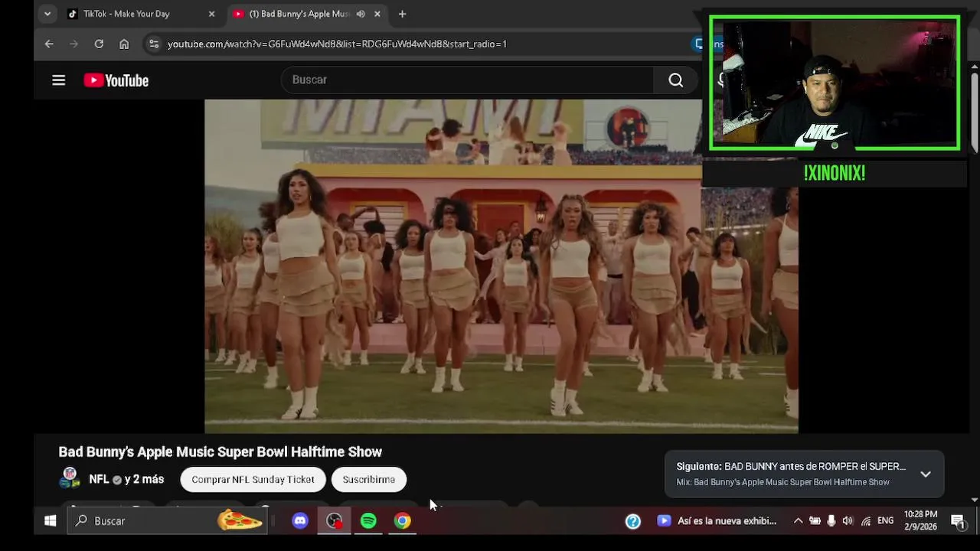Open the Windows notification center icon
Image resolution: width=980 pixels, height=551 pixels.
pos(957,520)
